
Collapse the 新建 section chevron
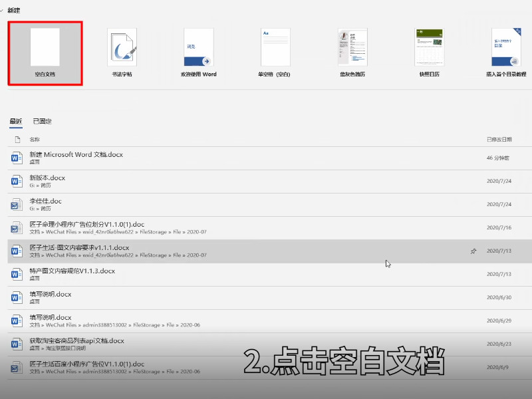2,11
